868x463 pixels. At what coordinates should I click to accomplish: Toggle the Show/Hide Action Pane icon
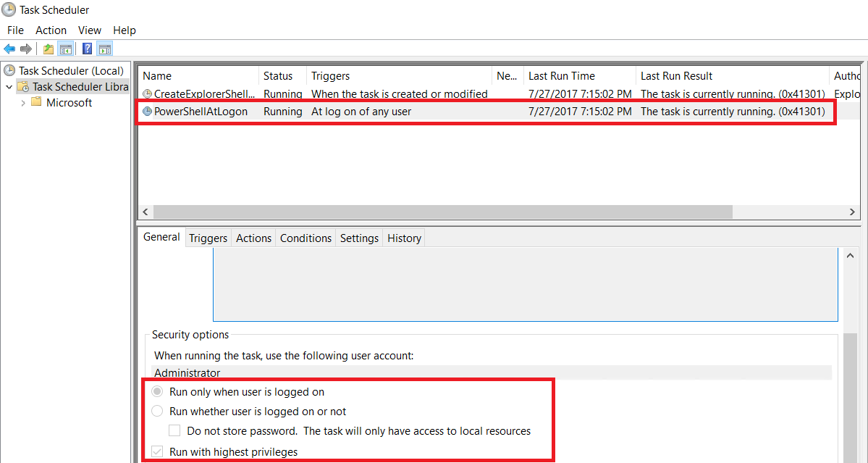click(x=105, y=49)
